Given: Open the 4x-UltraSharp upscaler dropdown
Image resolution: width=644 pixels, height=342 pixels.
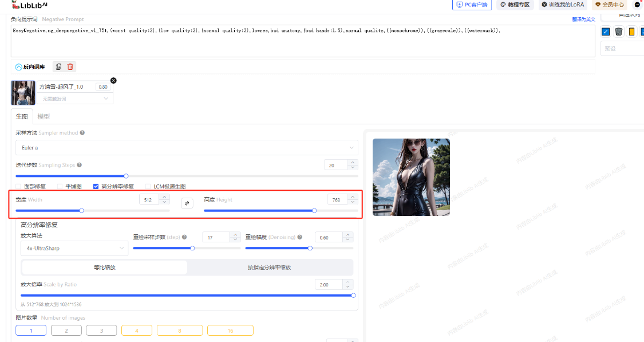Looking at the screenshot, I should click(x=74, y=249).
